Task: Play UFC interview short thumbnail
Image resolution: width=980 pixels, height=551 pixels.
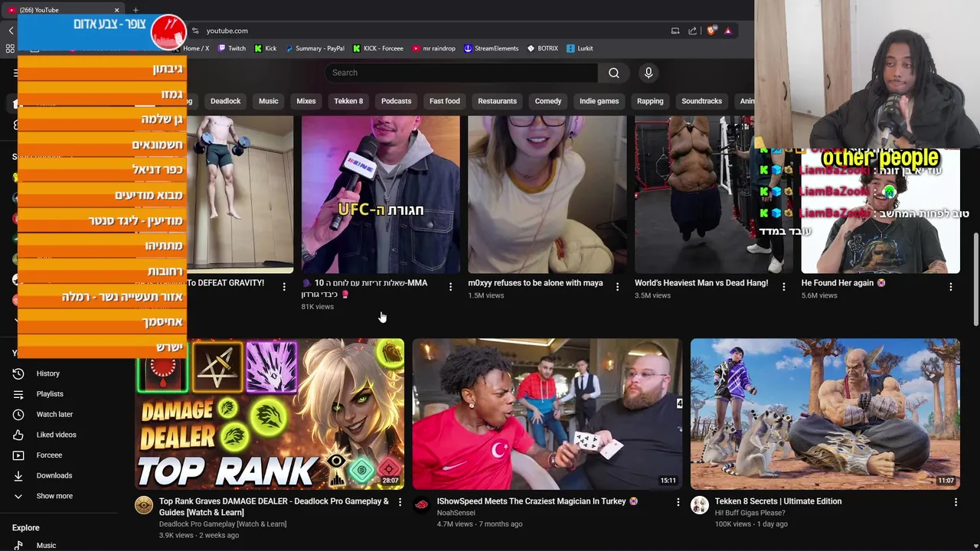Action: click(381, 194)
